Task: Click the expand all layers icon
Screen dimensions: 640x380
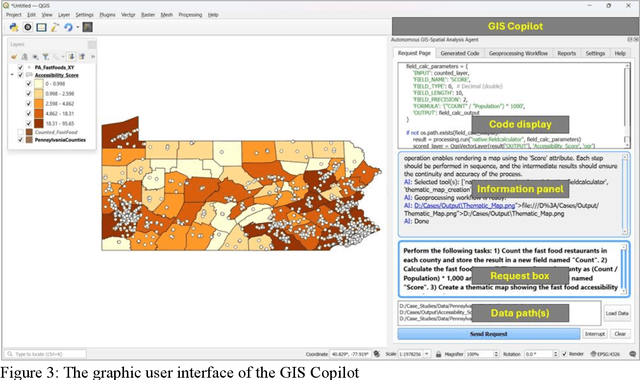Action: tap(71, 57)
